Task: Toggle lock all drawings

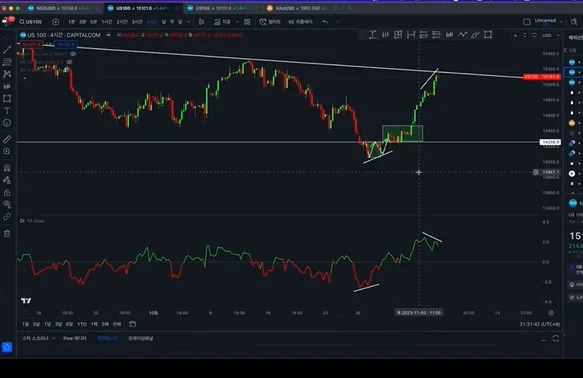Action: [x=7, y=193]
